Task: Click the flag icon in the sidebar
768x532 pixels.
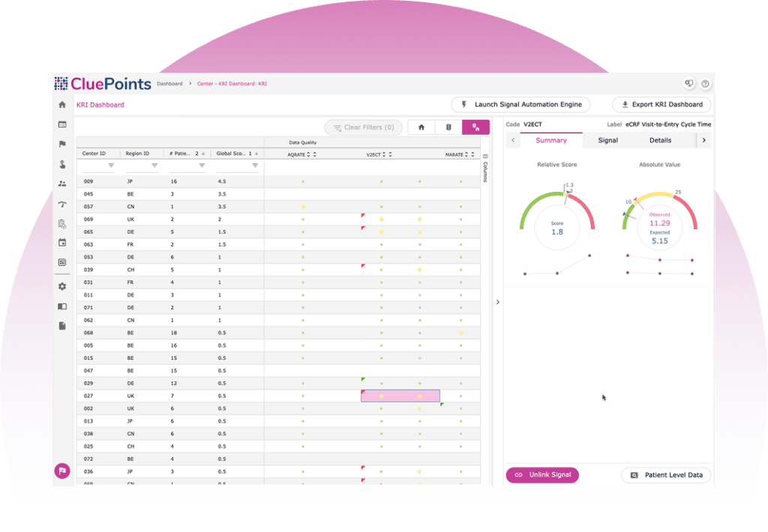Action: pos(62,144)
